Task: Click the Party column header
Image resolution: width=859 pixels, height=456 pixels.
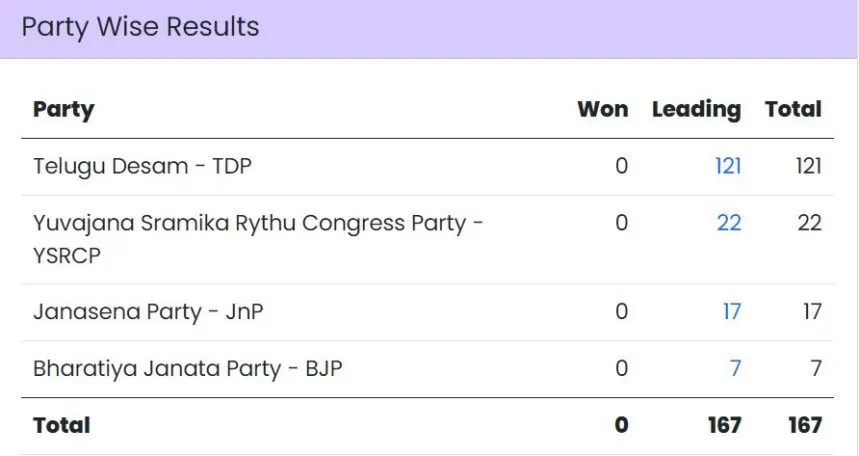Action: pyautogui.click(x=63, y=109)
